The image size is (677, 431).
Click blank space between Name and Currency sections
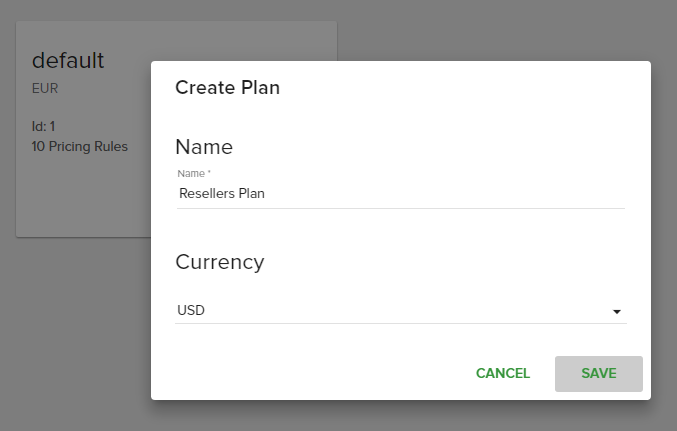[x=401, y=230]
